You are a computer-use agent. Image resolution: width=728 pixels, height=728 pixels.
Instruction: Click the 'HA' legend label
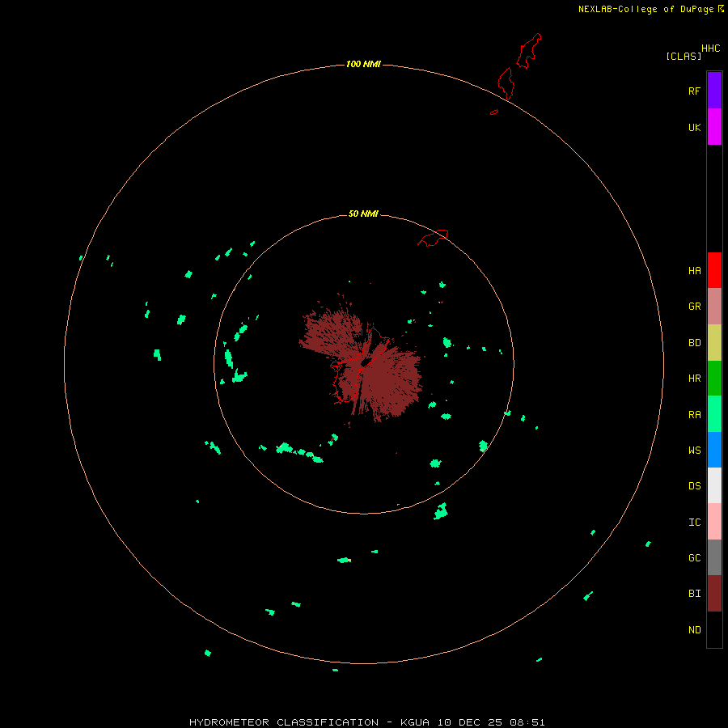point(694,270)
